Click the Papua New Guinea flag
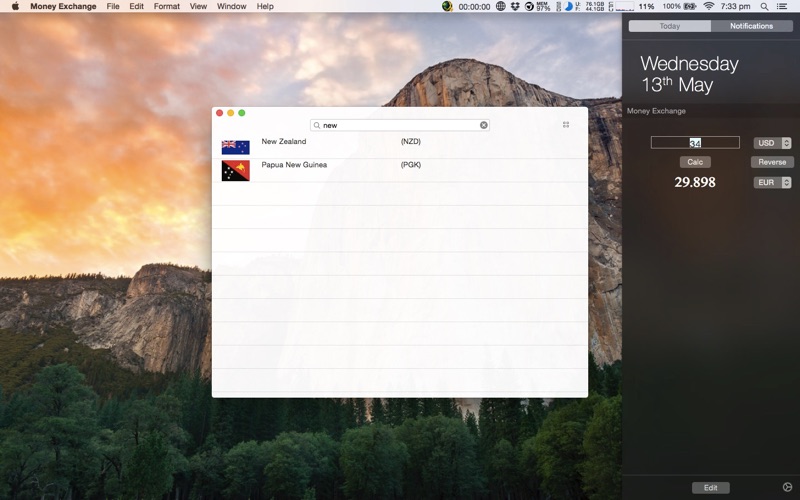Screen dimensions: 800x500 (236, 170)
